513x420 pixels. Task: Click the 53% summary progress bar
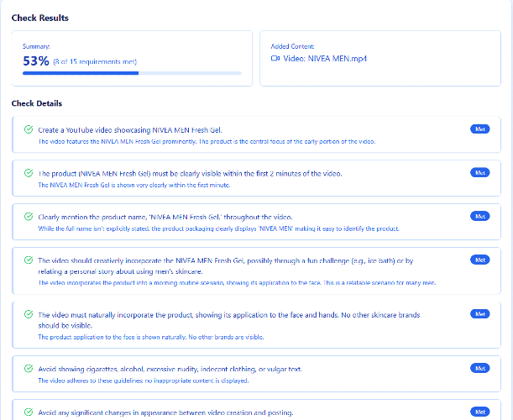pyautogui.click(x=132, y=73)
